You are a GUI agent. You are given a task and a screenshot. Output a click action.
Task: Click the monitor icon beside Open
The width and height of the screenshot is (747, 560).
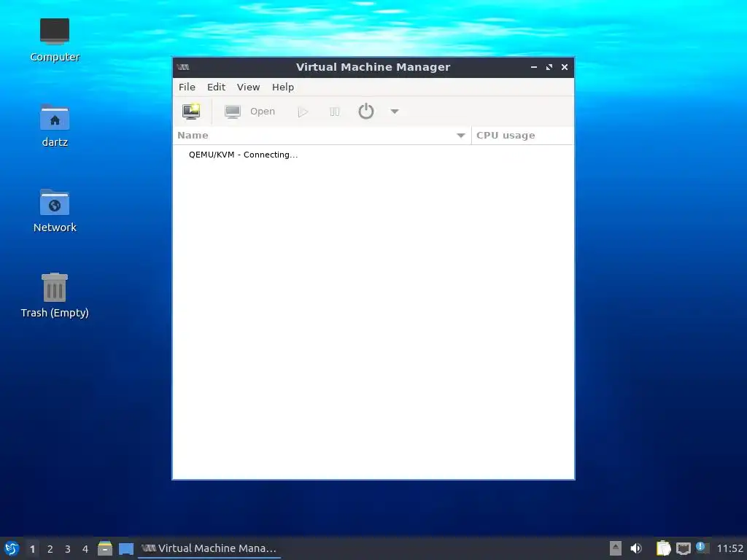[x=233, y=112]
